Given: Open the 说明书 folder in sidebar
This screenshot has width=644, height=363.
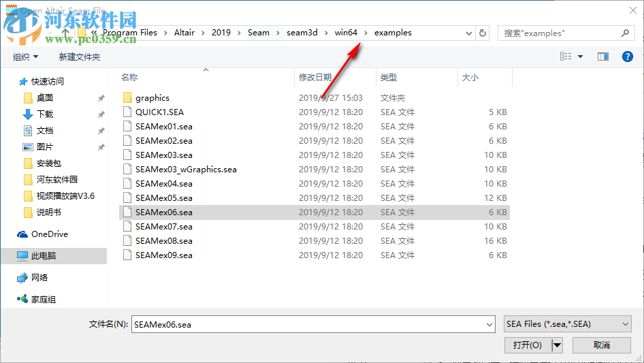Looking at the screenshot, I should [48, 212].
